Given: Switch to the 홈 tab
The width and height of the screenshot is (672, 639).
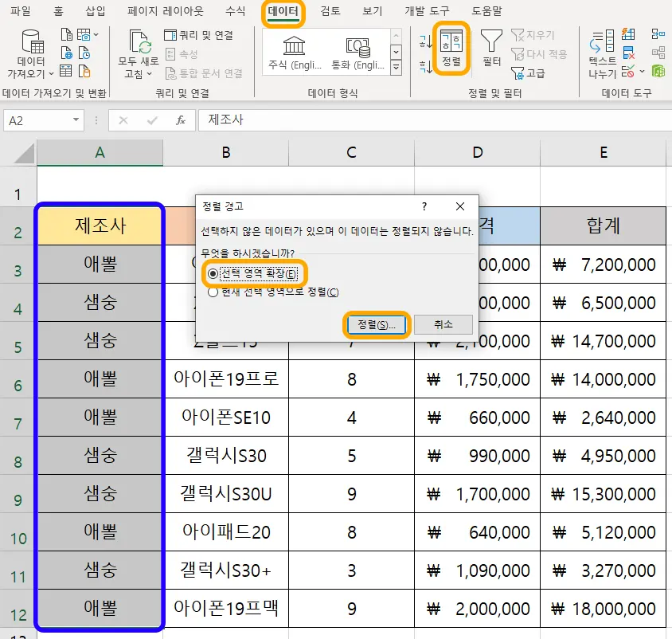Looking at the screenshot, I should tap(58, 10).
